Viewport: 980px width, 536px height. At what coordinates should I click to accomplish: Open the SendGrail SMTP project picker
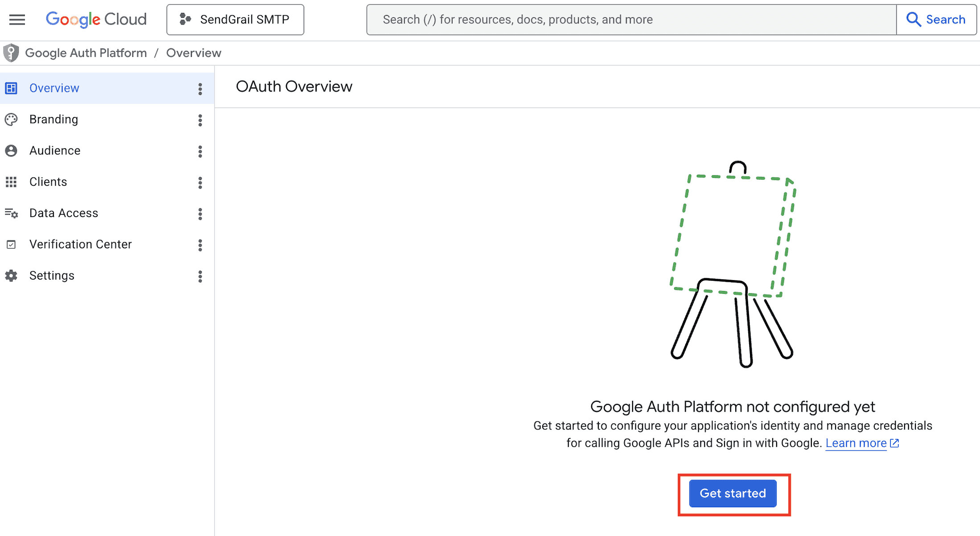pos(235,20)
